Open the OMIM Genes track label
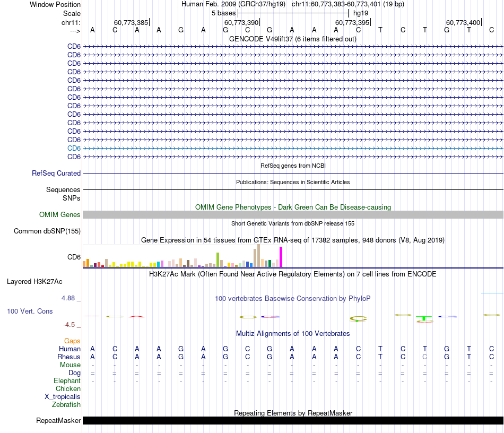Viewport: 504px width, 433px height. coord(59,214)
